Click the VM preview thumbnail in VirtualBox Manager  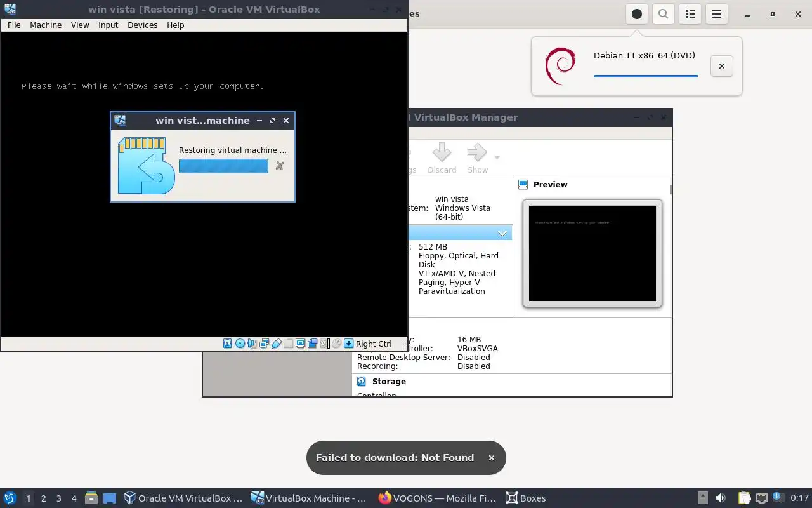[593, 253]
